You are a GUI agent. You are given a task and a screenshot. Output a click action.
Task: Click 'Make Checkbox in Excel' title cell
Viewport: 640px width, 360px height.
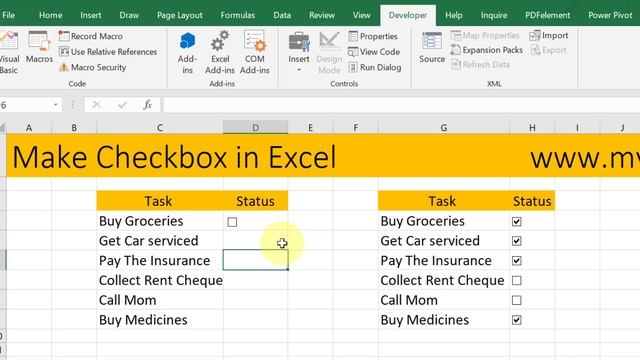174,157
